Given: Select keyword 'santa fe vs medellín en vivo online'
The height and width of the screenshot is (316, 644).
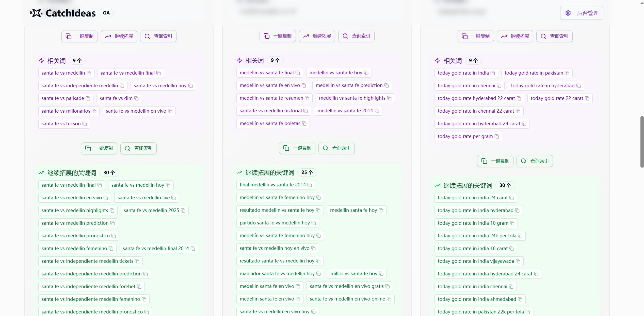Looking at the screenshot, I should tap(350, 299).
